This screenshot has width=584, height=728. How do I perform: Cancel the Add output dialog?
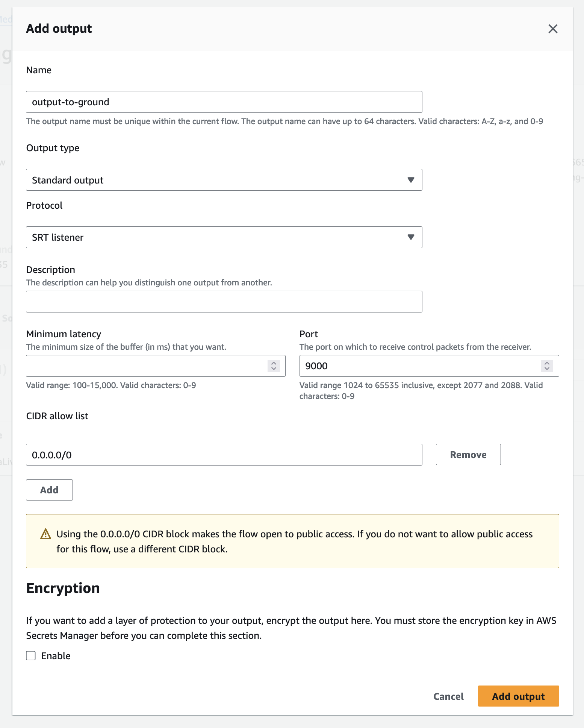tap(448, 696)
